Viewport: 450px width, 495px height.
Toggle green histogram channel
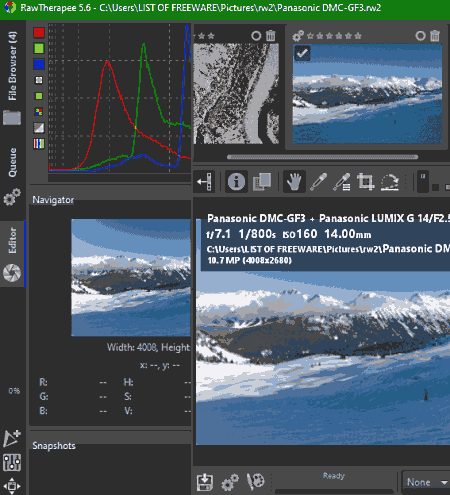39,48
